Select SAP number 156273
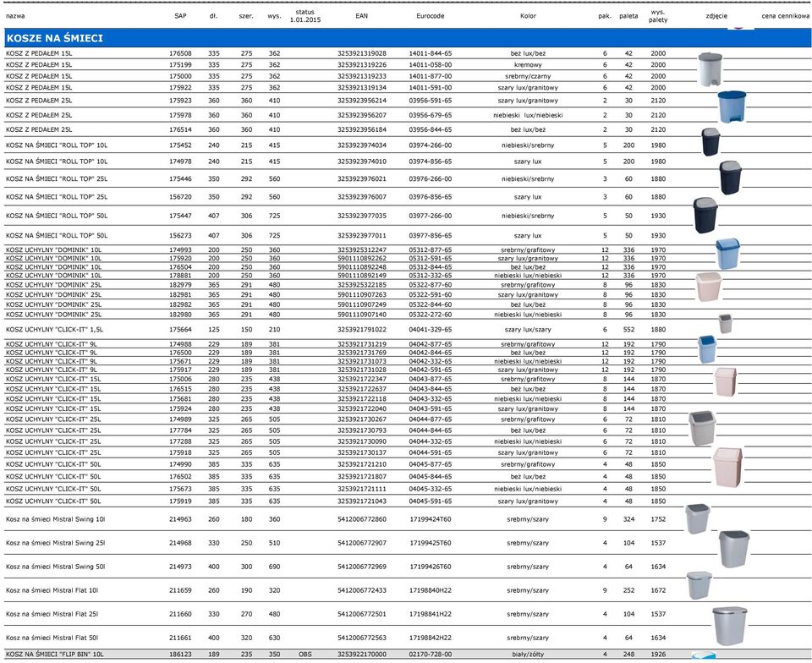Screen dimensions: 812x663 [x=180, y=235]
